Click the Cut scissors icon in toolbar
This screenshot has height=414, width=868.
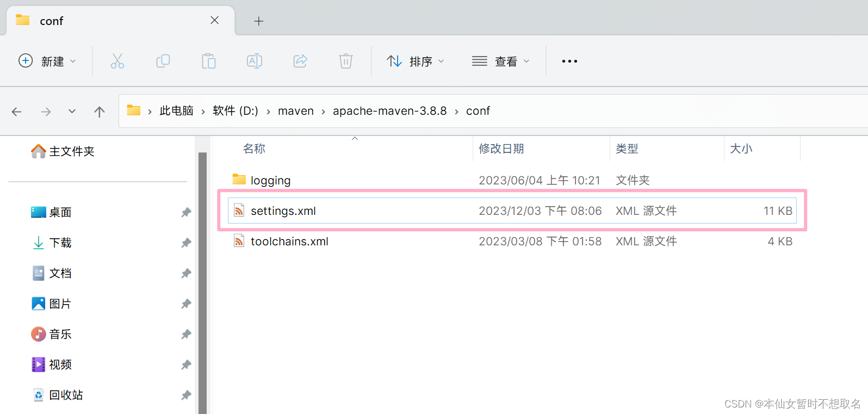pos(117,61)
